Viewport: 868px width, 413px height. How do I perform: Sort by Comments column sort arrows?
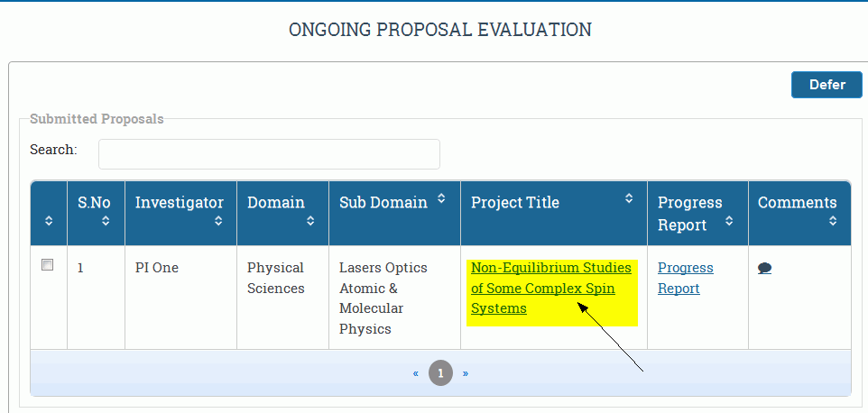click(x=833, y=221)
